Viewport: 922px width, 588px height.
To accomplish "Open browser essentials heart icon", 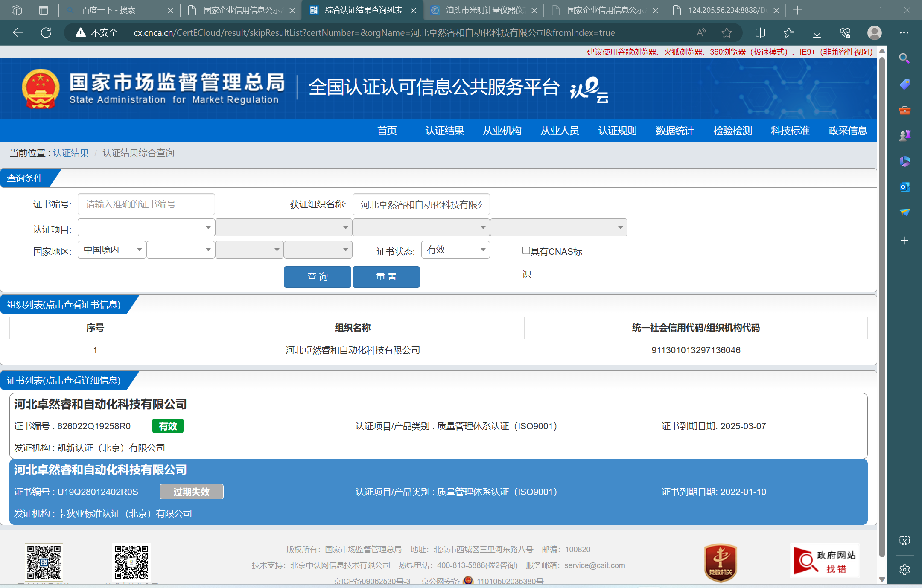I will [845, 33].
